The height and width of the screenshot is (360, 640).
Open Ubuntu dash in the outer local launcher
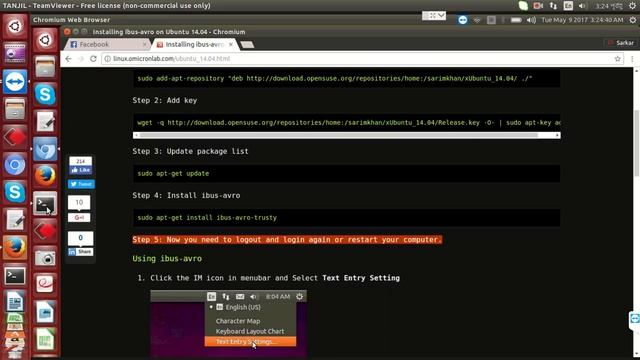click(x=15, y=27)
